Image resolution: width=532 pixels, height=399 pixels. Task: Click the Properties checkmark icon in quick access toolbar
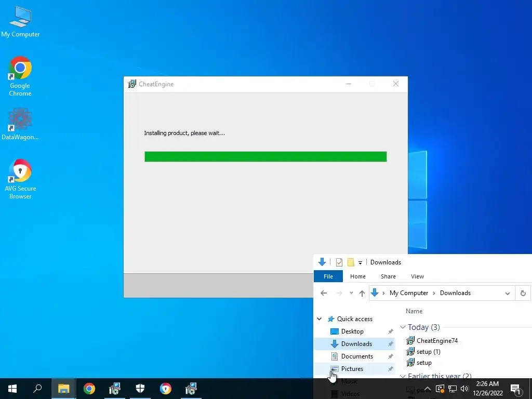pyautogui.click(x=339, y=262)
